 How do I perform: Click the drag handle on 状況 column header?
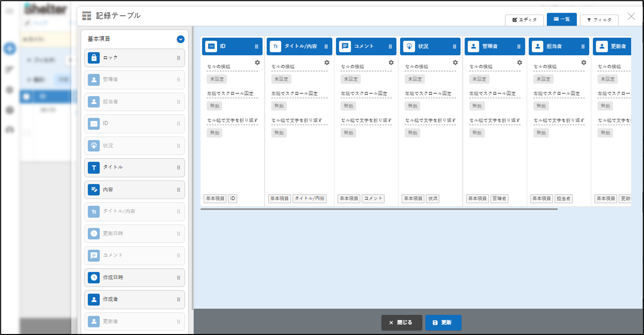(454, 46)
